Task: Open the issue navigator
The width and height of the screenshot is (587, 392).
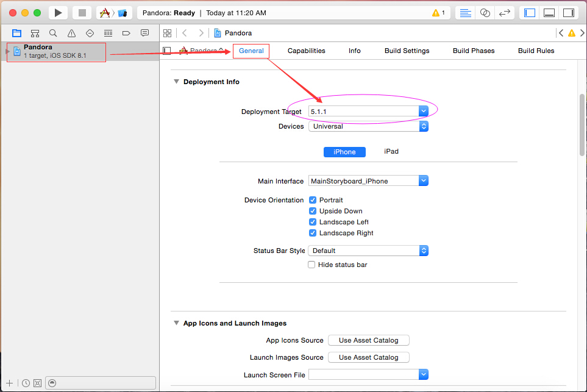Action: (71, 34)
